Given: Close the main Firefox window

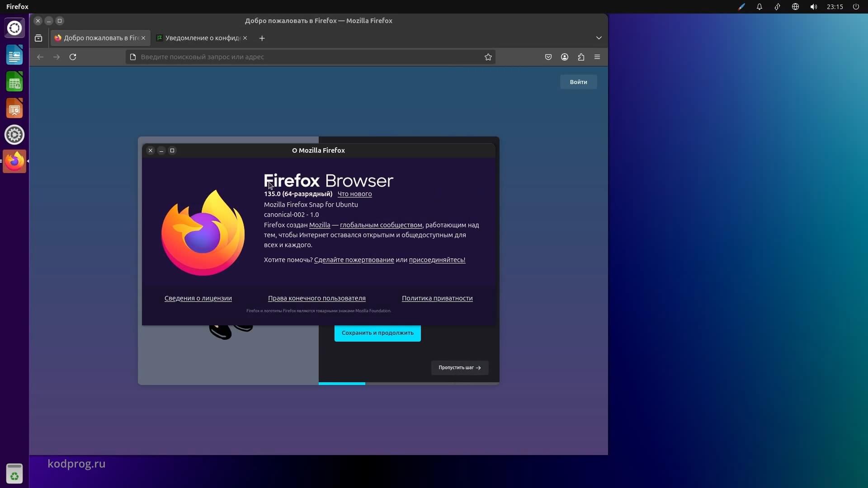Looking at the screenshot, I should (x=38, y=21).
